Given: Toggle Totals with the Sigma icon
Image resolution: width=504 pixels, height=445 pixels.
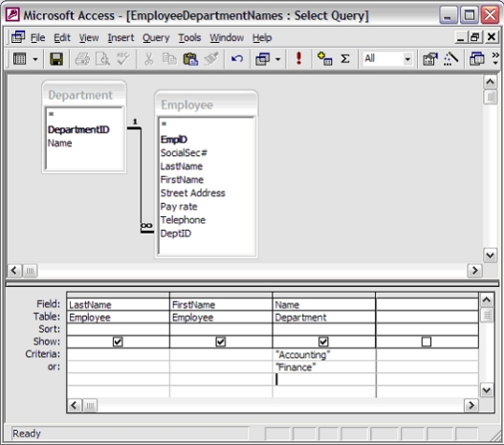Looking at the screenshot, I should (345, 59).
